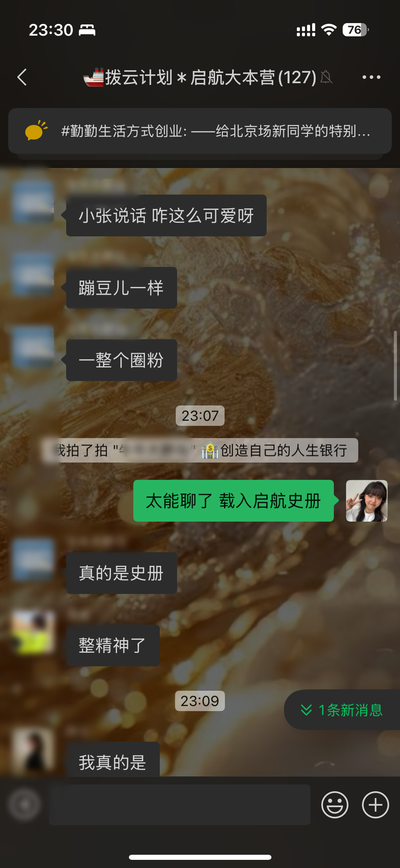
Task: Tap the yellow-green avatar beside 整精神了
Action: (x=33, y=632)
